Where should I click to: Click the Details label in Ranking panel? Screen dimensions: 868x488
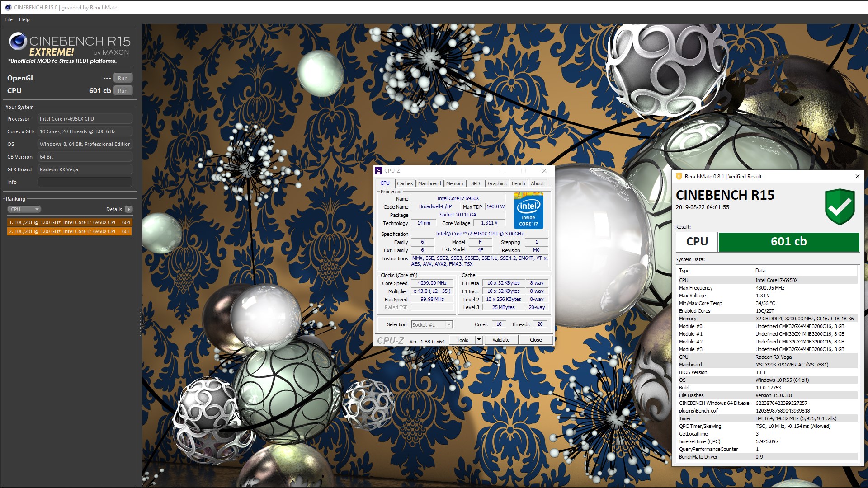point(114,209)
